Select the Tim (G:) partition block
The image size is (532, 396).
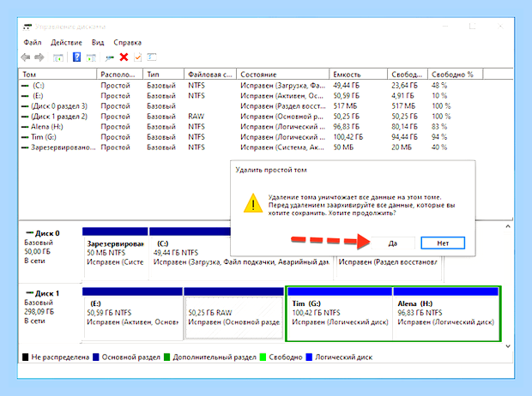click(340, 313)
